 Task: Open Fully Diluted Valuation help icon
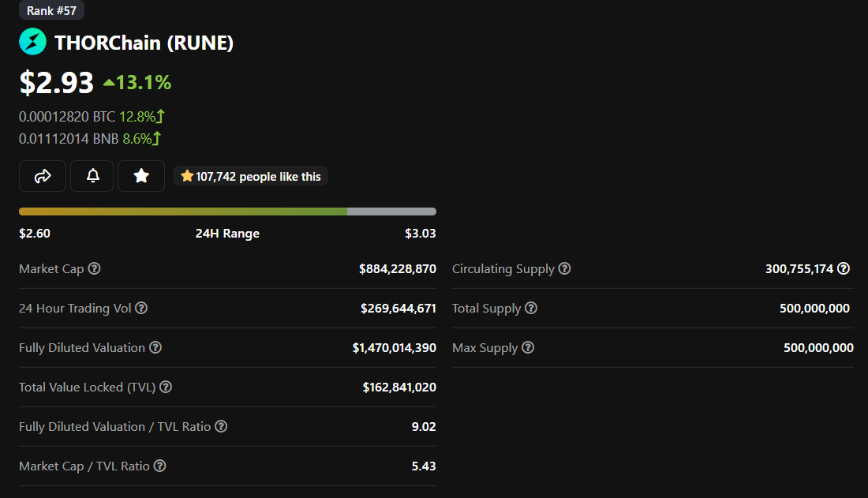(x=155, y=347)
